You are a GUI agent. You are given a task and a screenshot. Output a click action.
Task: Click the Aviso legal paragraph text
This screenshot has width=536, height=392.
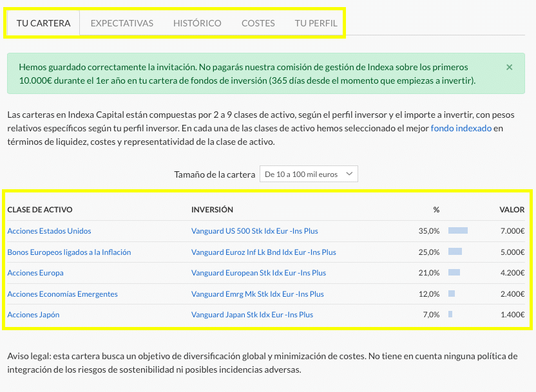tap(262, 362)
